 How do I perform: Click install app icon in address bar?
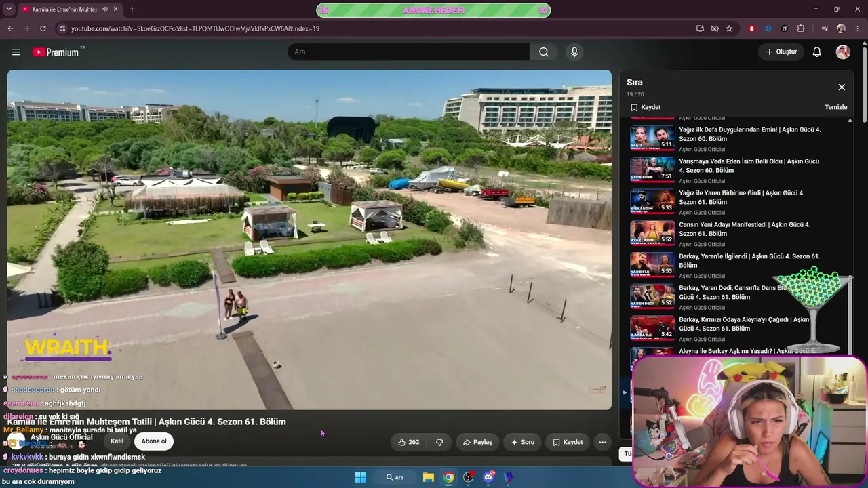(x=700, y=28)
